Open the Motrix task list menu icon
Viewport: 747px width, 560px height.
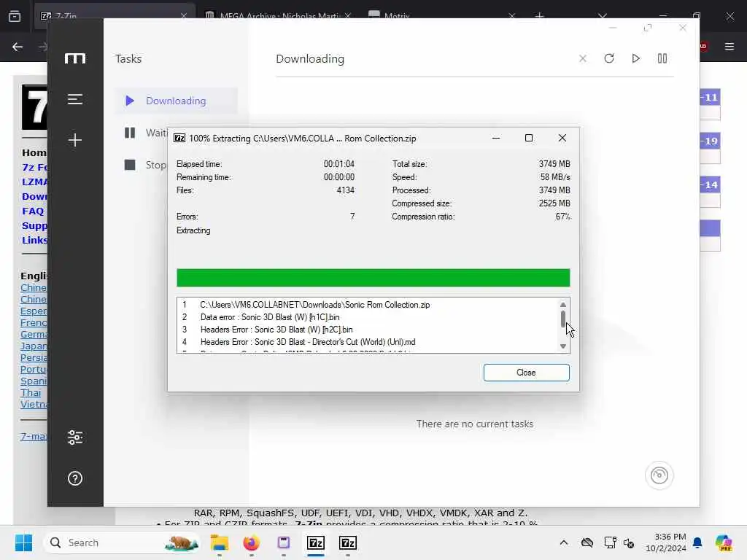[75, 99]
